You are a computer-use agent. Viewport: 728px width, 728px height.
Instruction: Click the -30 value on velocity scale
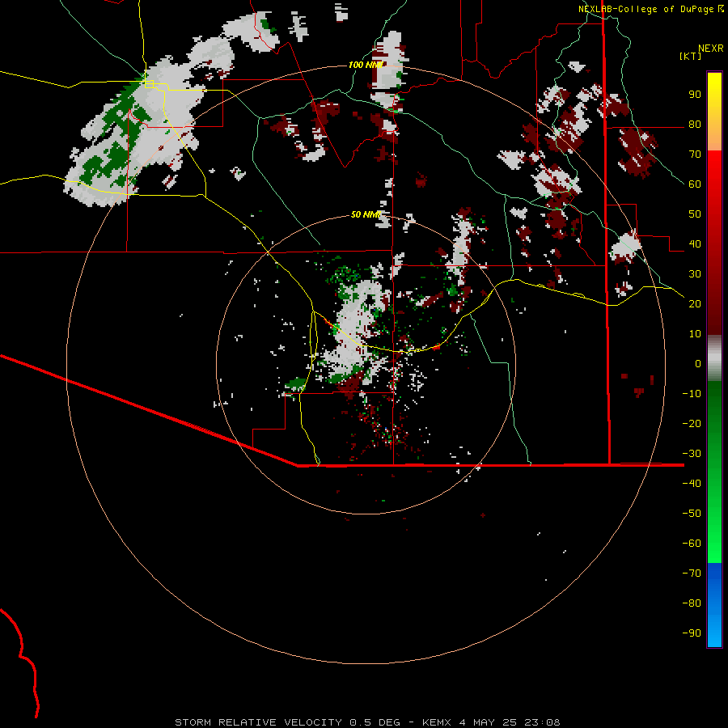[692, 454]
